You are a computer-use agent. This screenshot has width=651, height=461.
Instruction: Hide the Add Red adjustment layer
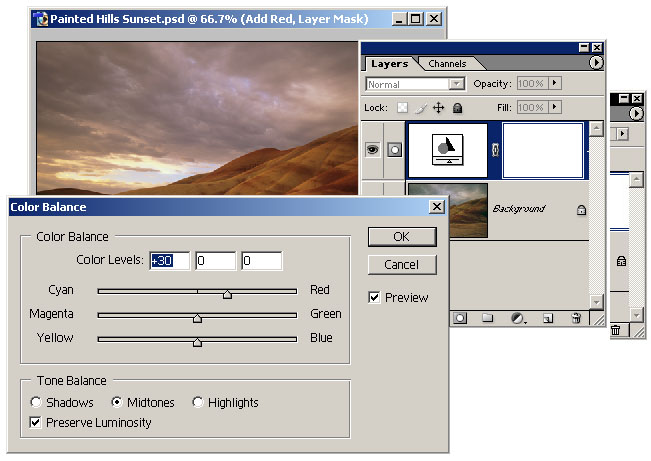point(372,150)
